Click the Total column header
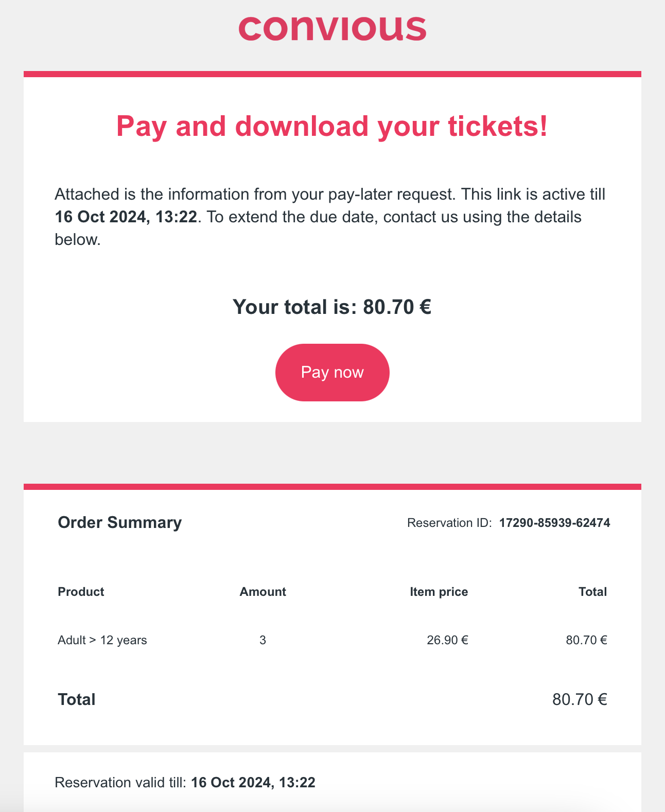The width and height of the screenshot is (665, 812). tap(593, 592)
